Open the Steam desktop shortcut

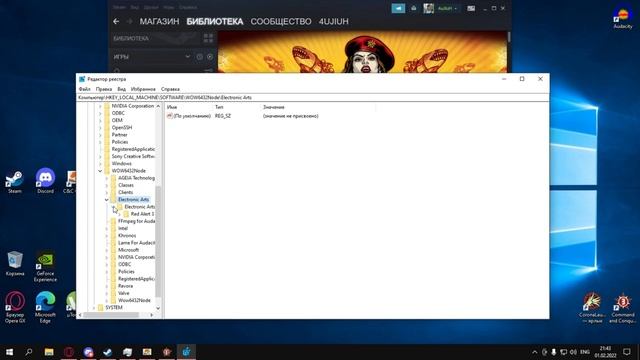tap(14, 182)
